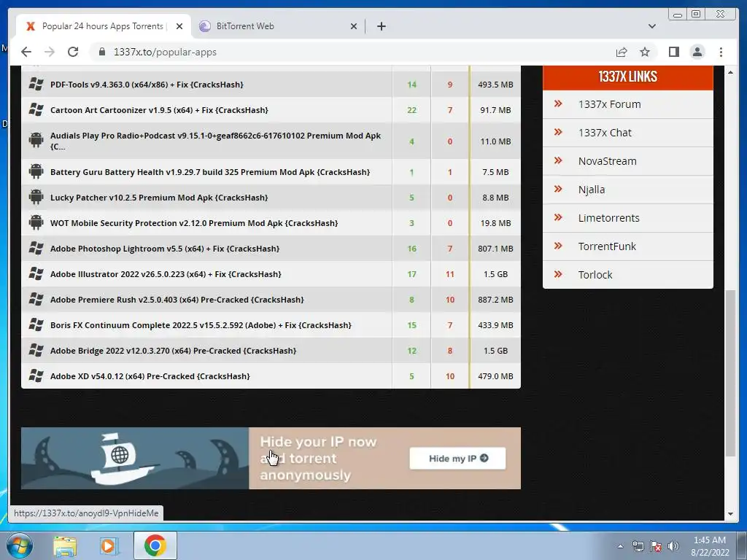Image resolution: width=747 pixels, height=560 pixels.
Task: Click the Android icon beside Lucky Patcher
Action: pyautogui.click(x=36, y=197)
